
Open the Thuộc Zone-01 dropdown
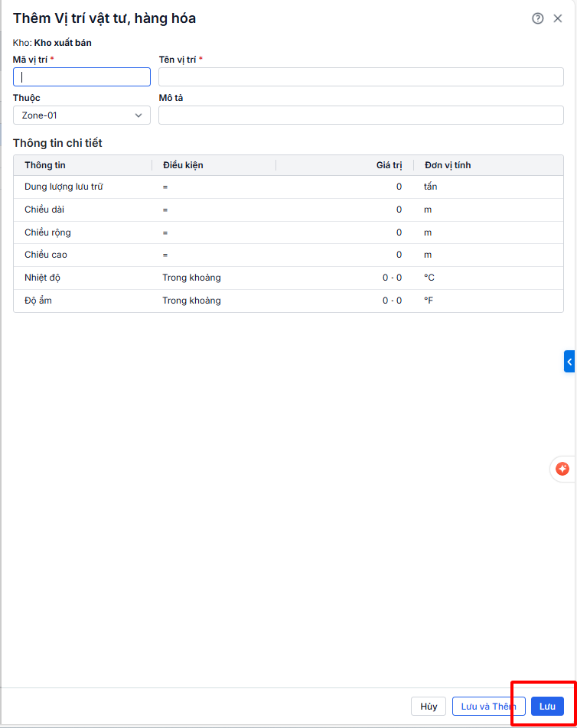tap(82, 115)
